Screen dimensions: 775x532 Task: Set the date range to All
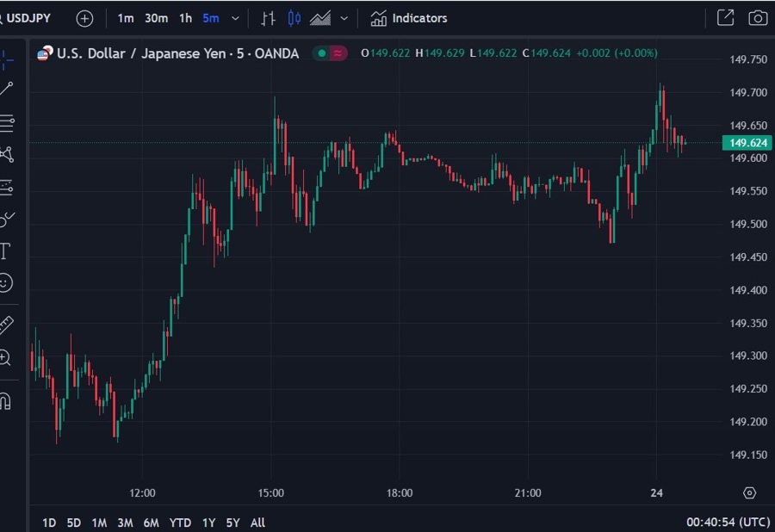(257, 523)
